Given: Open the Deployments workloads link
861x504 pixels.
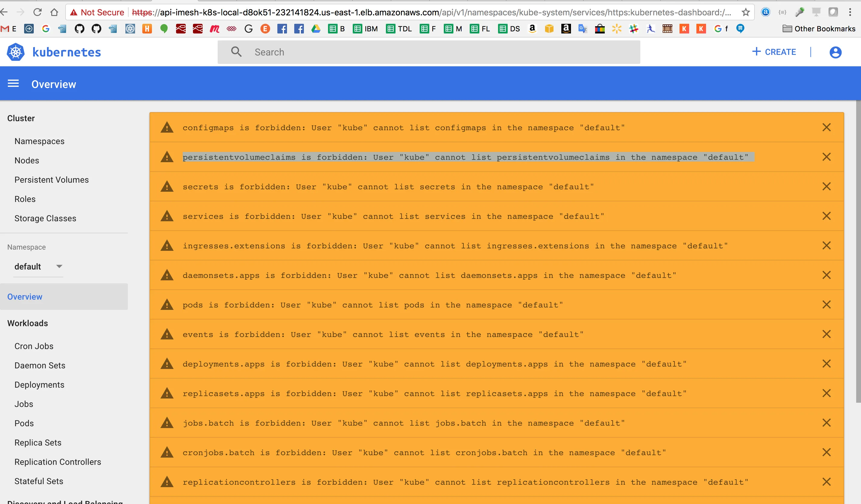Looking at the screenshot, I should (x=39, y=385).
